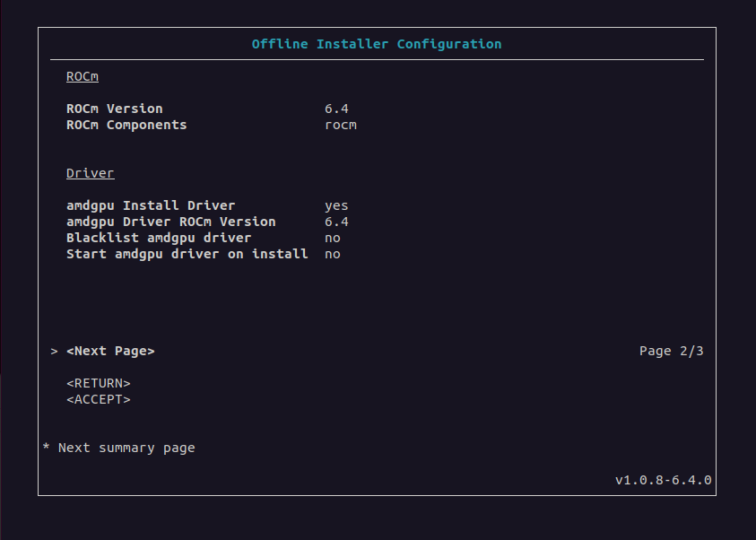
Task: Select the Blacklist amdgpu driver label
Action: 159,238
